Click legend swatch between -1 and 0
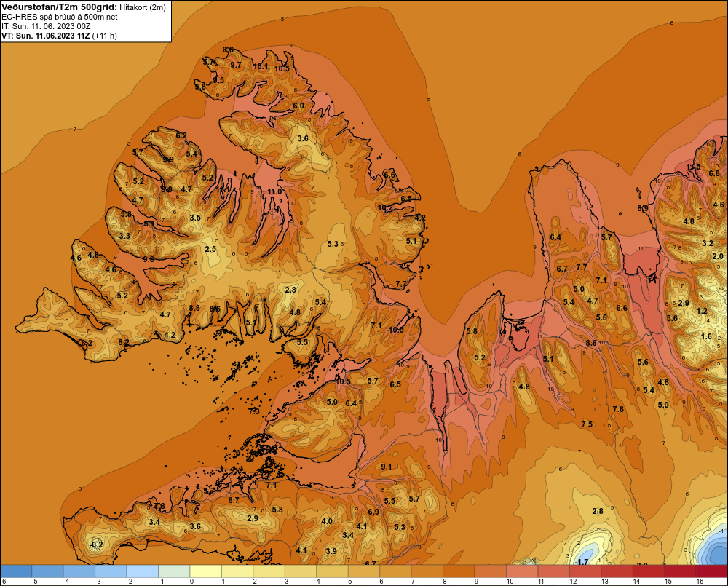 pos(174,571)
